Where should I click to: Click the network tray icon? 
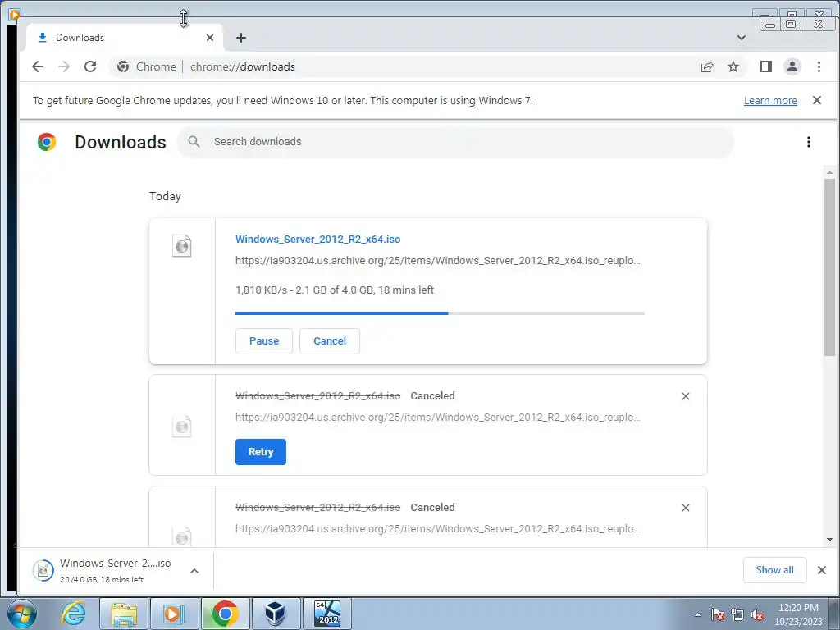point(737,615)
